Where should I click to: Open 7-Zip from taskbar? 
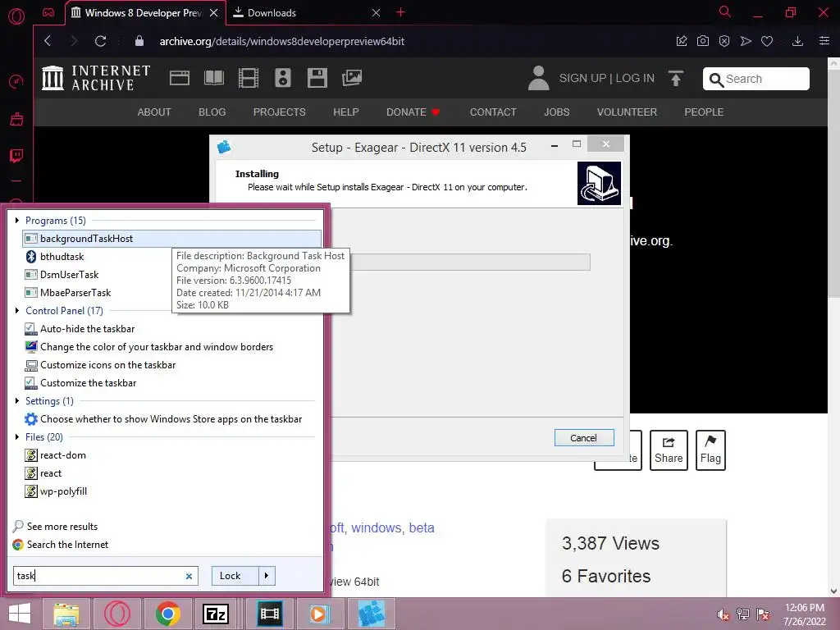[216, 614]
